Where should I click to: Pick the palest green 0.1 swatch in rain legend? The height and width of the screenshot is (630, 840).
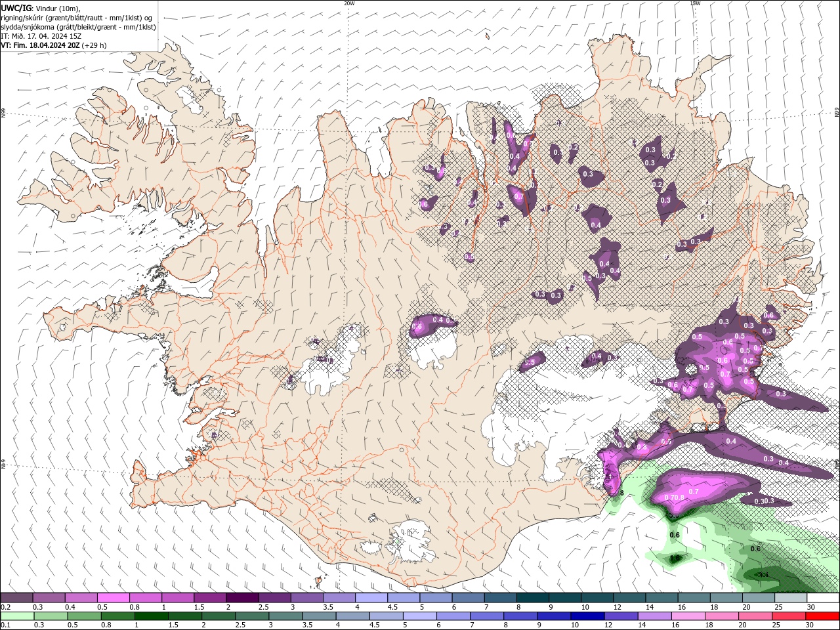16,616
